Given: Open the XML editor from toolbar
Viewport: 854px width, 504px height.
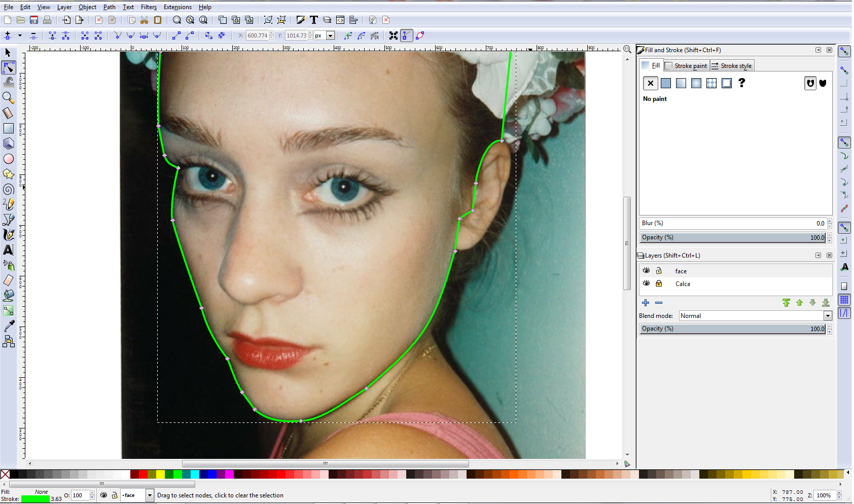Looking at the screenshot, I should [x=340, y=20].
